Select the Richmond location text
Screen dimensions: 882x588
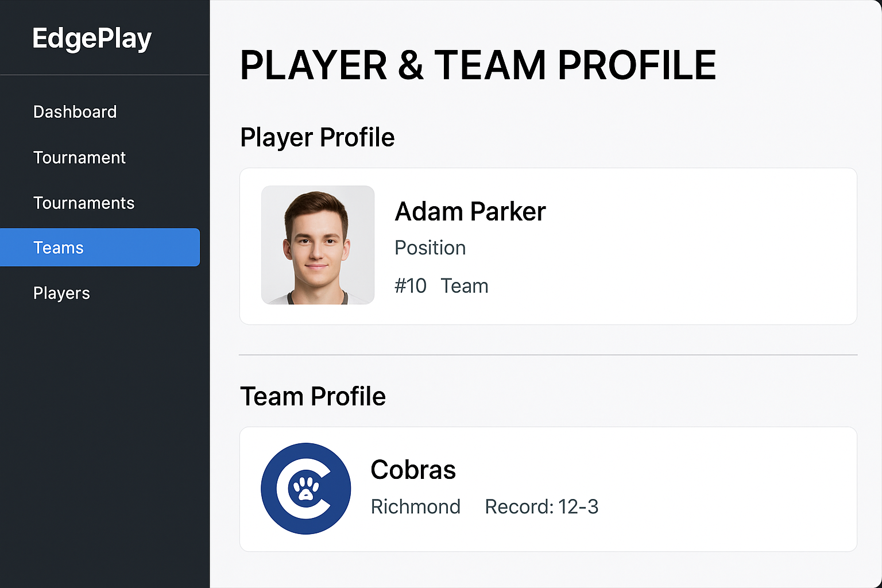(415, 506)
